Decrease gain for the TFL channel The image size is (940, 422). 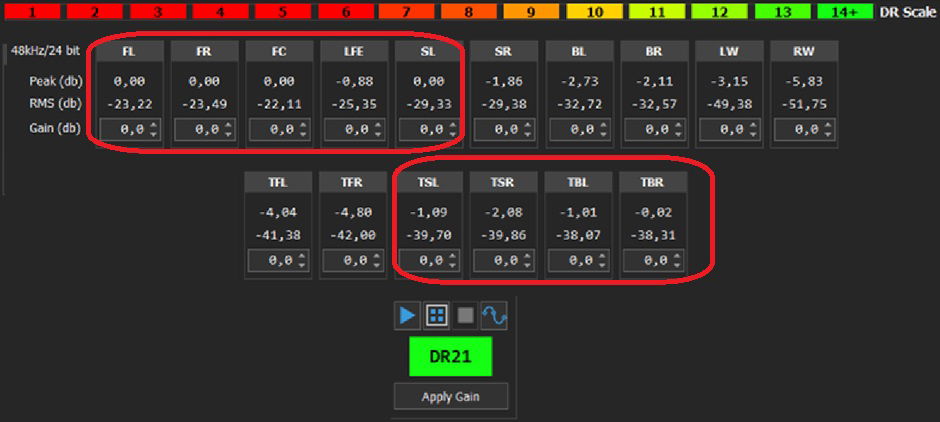[302, 265]
